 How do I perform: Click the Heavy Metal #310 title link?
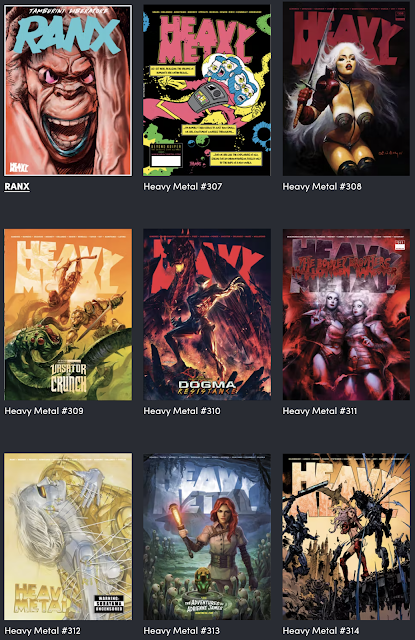(x=182, y=411)
